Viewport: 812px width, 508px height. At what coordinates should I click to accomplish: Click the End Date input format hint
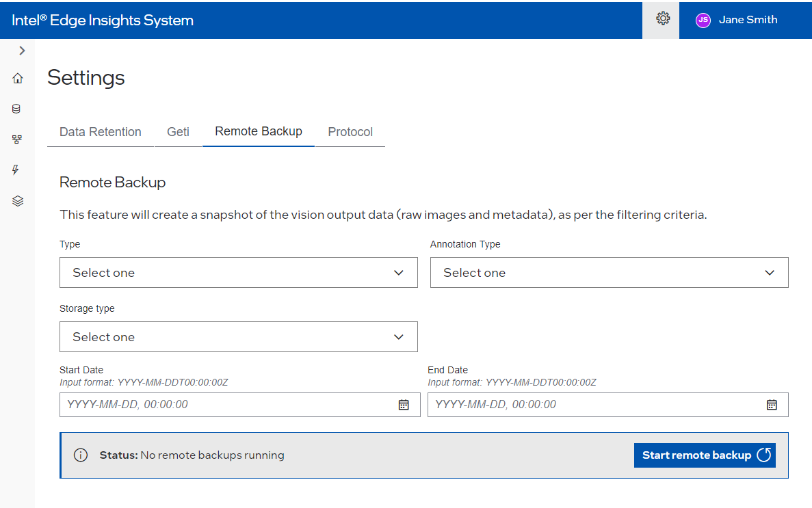point(512,383)
